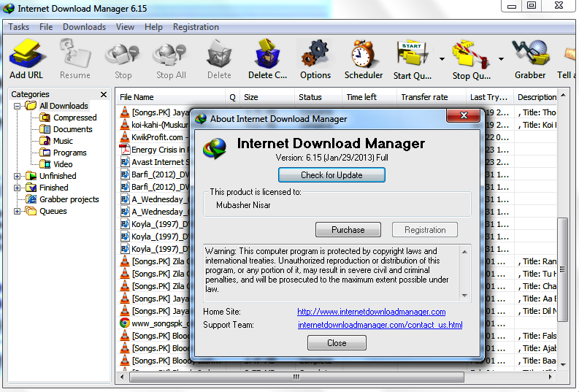Open the File menu

[x=46, y=27]
